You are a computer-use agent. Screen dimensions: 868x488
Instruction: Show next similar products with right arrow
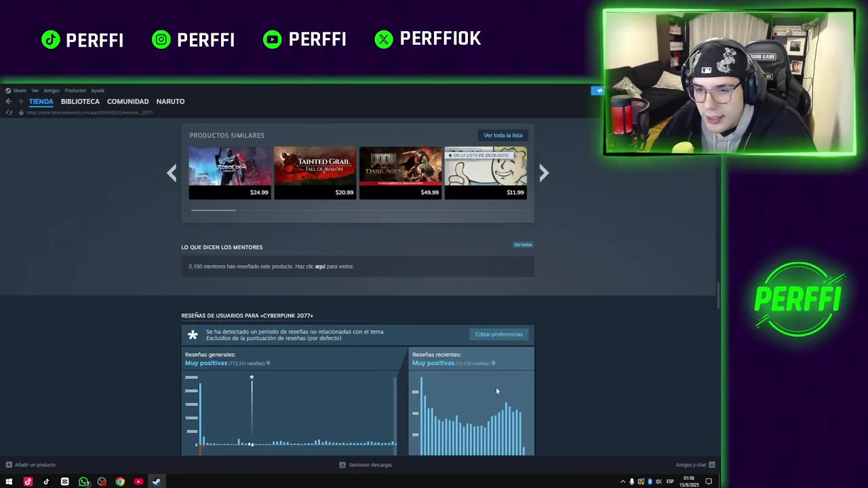[x=544, y=173]
